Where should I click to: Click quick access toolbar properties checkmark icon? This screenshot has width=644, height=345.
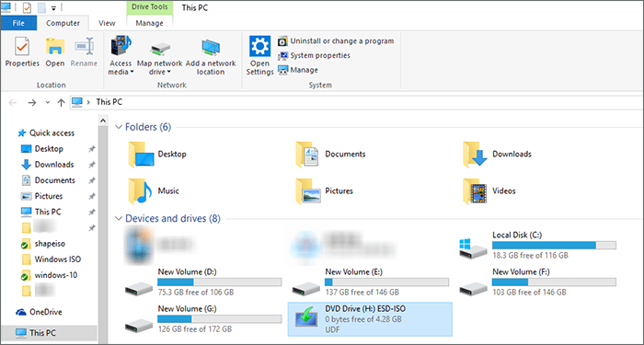[27, 7]
